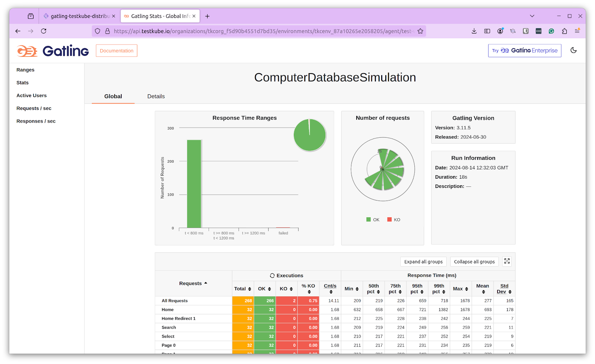Image resolution: width=595 pixels, height=364 pixels.
Task: Sort by 99th pct column
Action: pyautogui.click(x=439, y=289)
